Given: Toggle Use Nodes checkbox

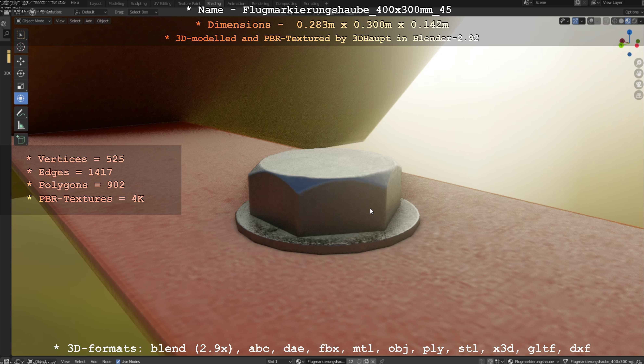Looking at the screenshot, I should [118, 362].
